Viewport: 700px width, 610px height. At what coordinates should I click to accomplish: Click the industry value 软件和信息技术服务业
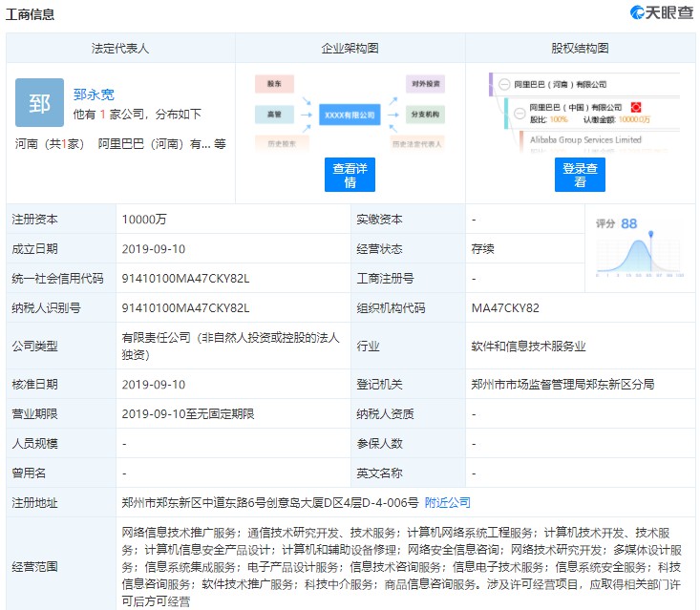click(x=528, y=346)
